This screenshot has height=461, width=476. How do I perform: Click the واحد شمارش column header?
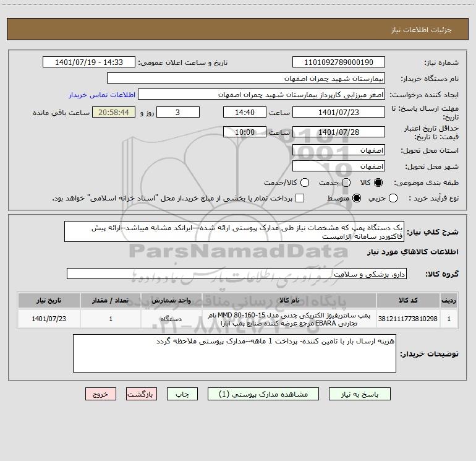coord(171,300)
